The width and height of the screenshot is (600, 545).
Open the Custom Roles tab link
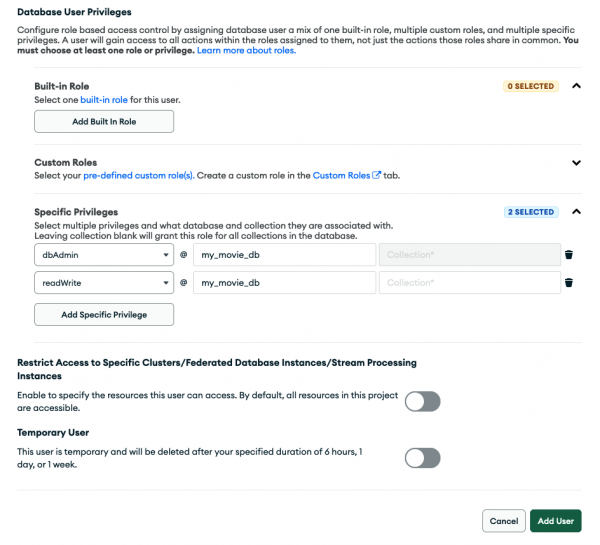point(341,175)
